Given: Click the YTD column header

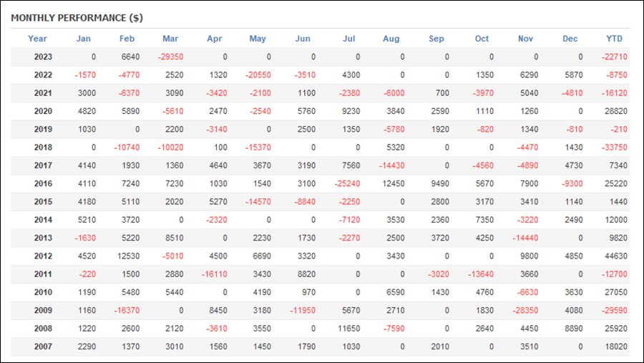Looking at the screenshot, I should tap(615, 39).
